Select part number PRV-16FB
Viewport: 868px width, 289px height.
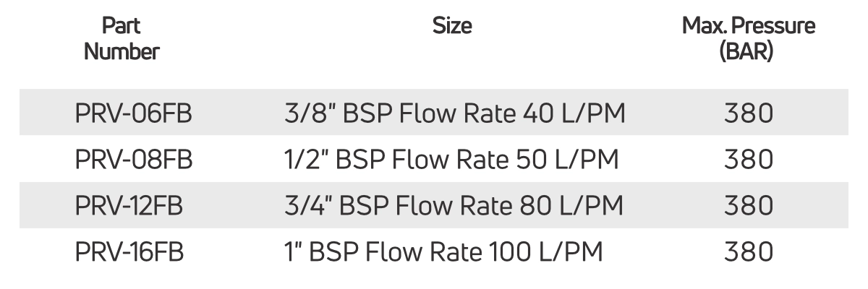click(129, 252)
